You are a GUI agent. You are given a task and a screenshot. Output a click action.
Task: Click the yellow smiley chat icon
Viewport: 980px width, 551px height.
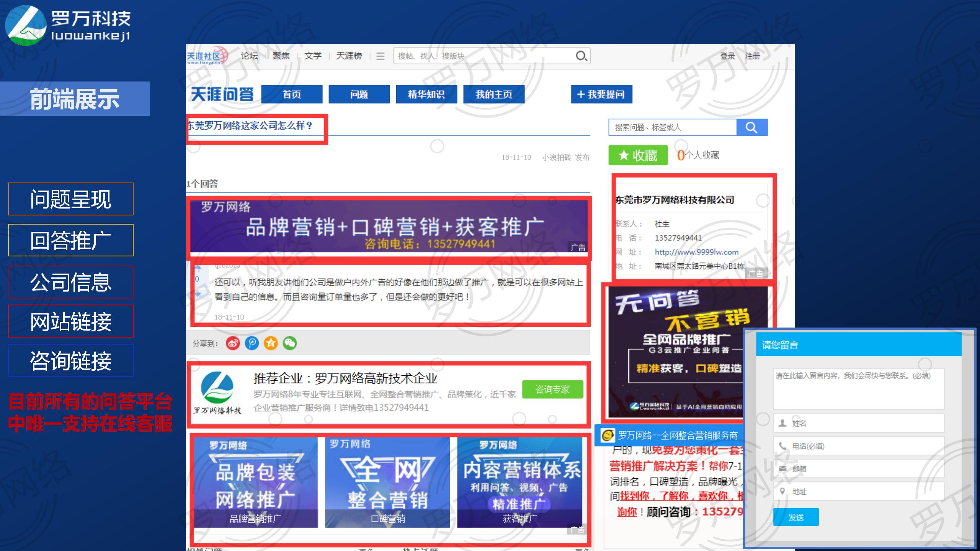tap(608, 435)
